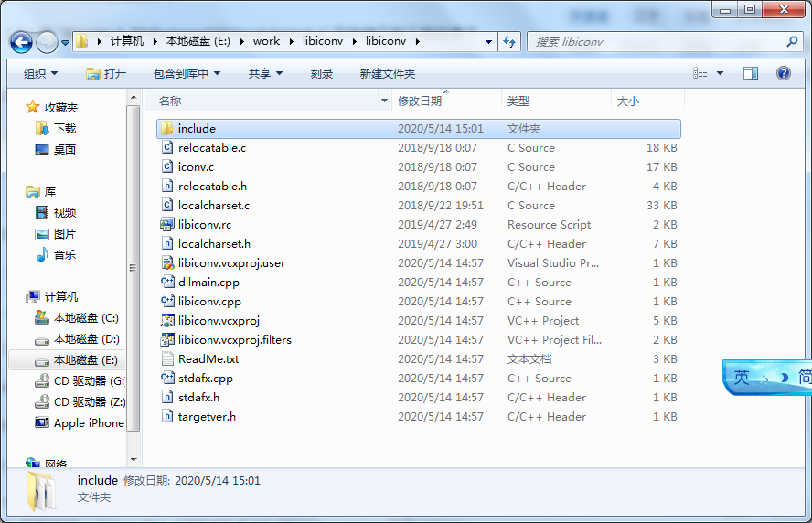Click the greyed Forward arrow button

click(x=47, y=42)
